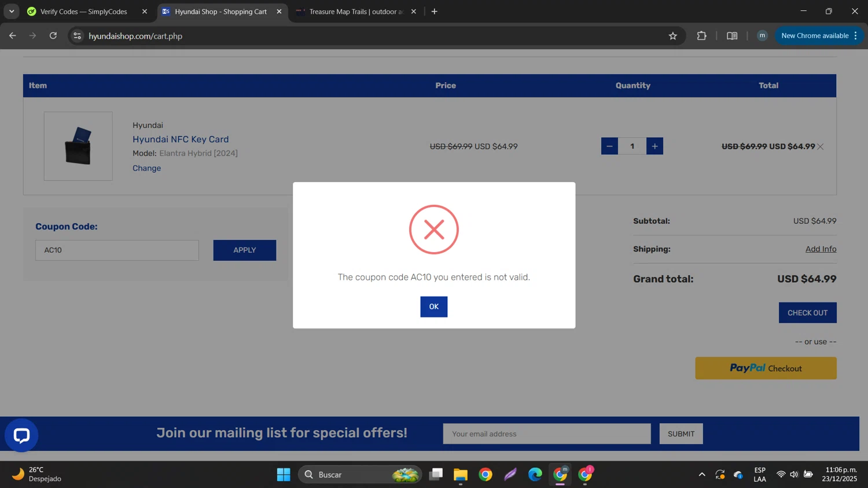Screen dimensions: 868x488
Task: Click the mailing list email address field
Action: (547, 434)
